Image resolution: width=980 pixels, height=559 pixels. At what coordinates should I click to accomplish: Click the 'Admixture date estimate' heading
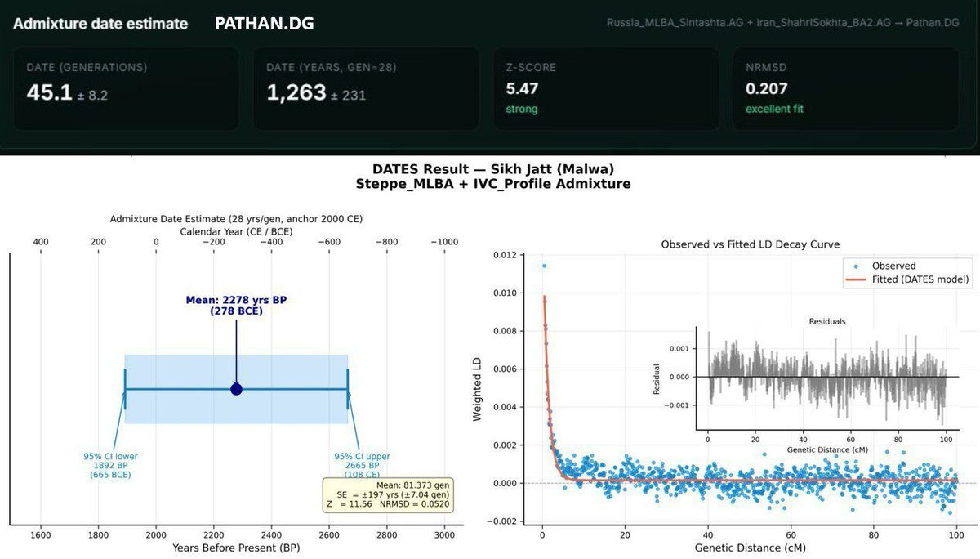100,24
